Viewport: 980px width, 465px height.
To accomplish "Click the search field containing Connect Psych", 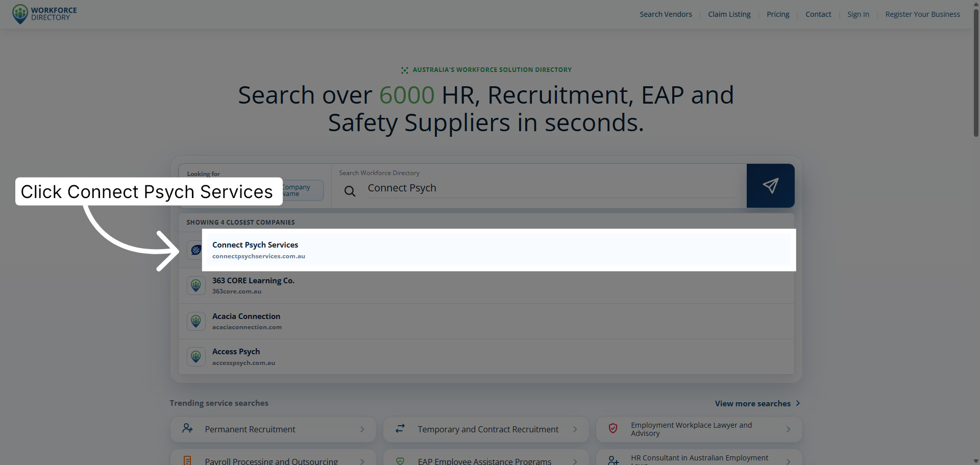I will pyautogui.click(x=552, y=188).
